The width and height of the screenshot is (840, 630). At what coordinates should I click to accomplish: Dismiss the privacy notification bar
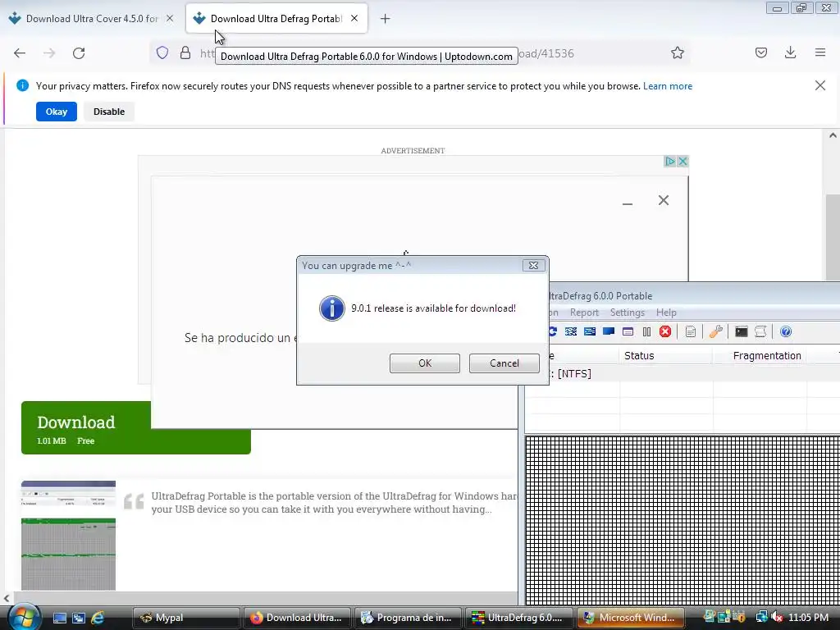[x=820, y=85]
